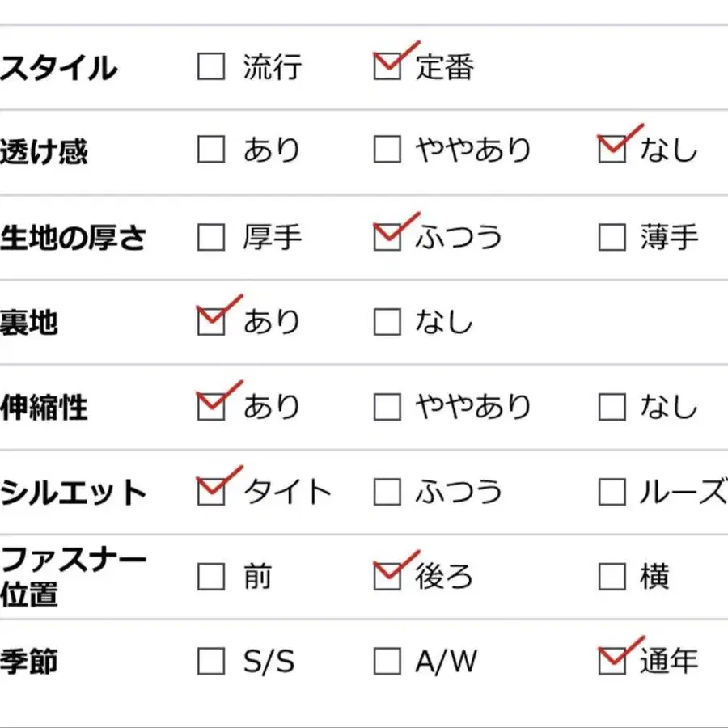Check なし in the 伸縮性 row
The width and height of the screenshot is (728, 728).
[612, 407]
